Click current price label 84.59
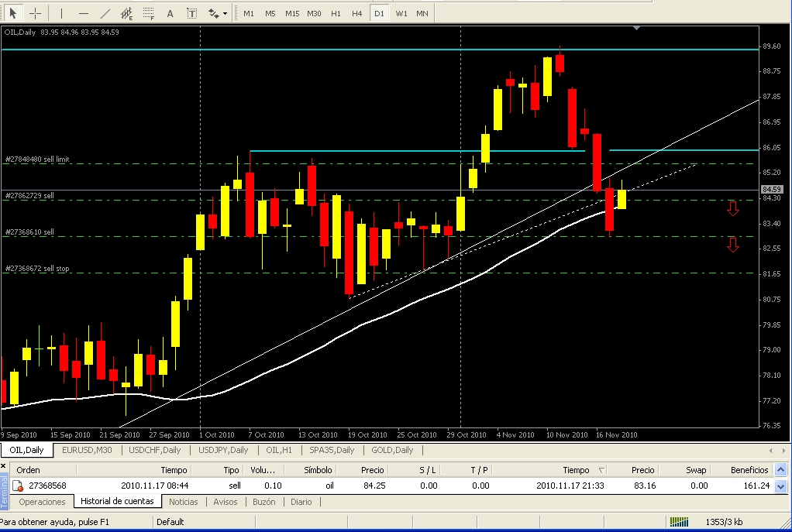 click(773, 189)
